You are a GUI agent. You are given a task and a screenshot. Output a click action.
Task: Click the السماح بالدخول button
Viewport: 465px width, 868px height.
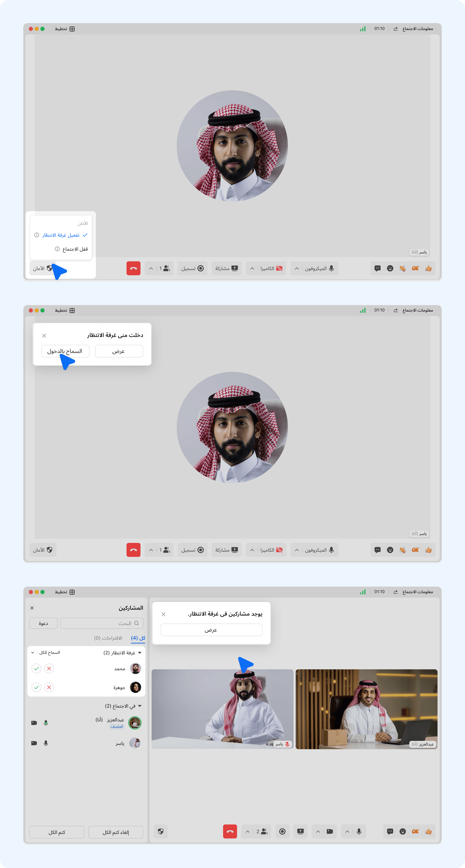coord(65,351)
